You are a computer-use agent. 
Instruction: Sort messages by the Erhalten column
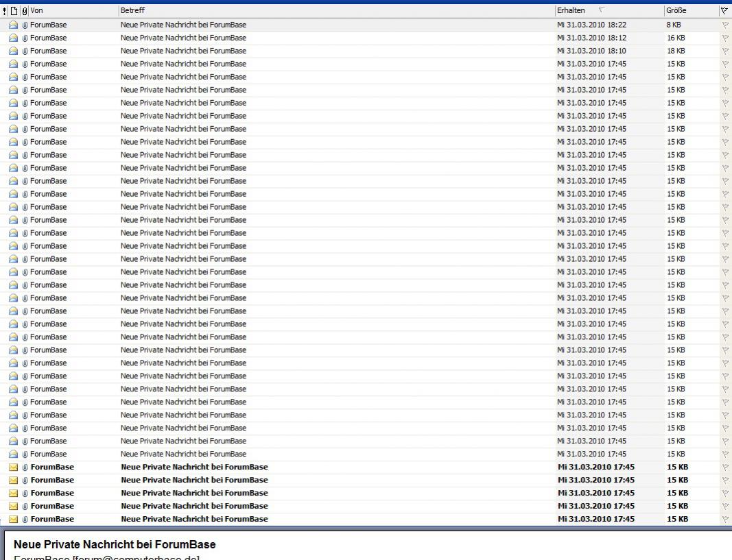(x=571, y=10)
